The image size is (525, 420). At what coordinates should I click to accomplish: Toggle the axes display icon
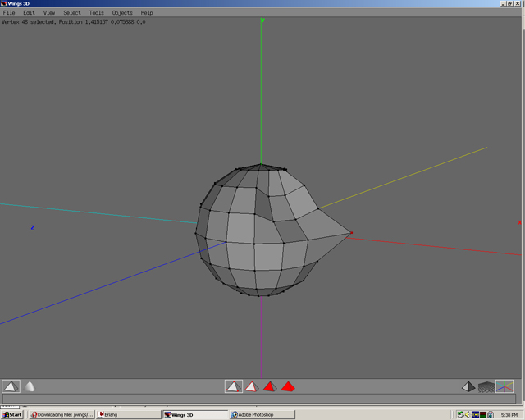[504, 386]
